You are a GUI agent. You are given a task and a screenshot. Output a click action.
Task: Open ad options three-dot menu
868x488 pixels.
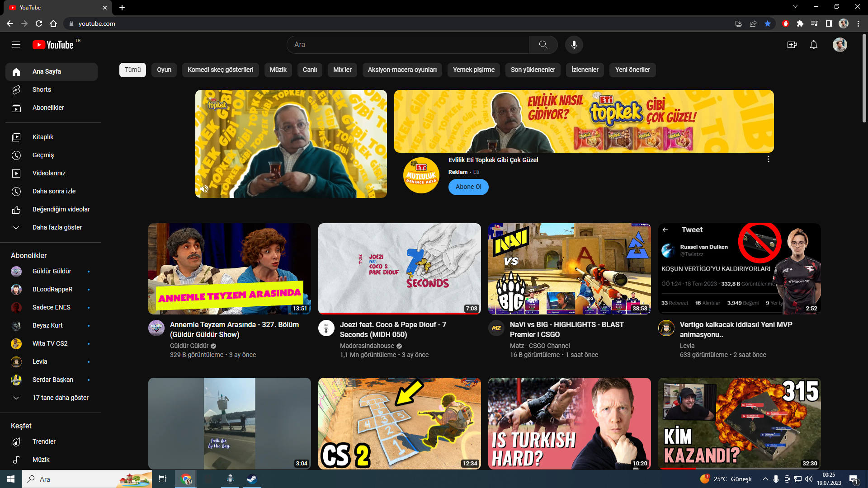click(x=768, y=160)
